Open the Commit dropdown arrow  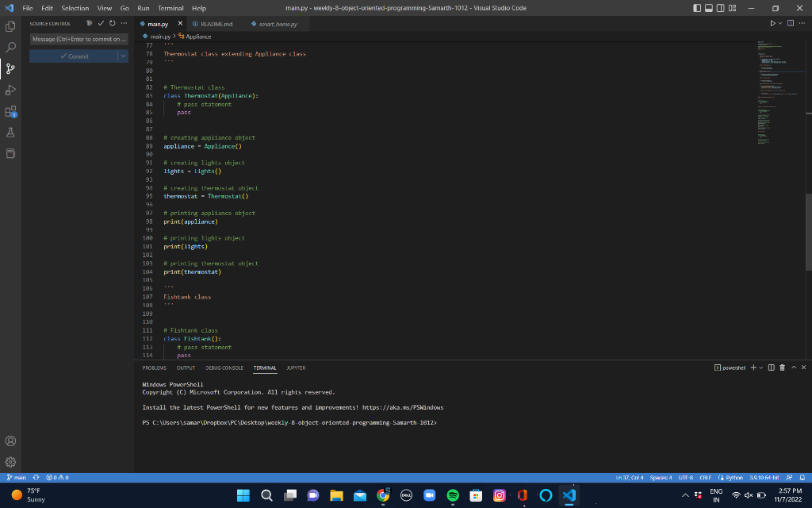coord(124,56)
